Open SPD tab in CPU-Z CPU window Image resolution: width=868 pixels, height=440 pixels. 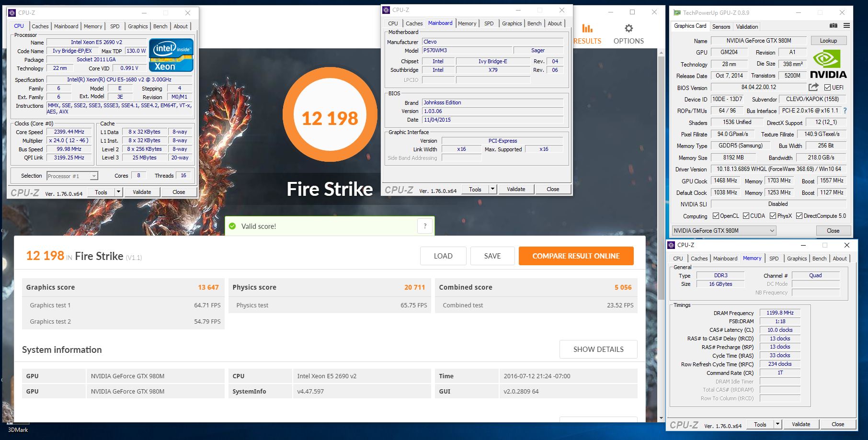coord(115,26)
